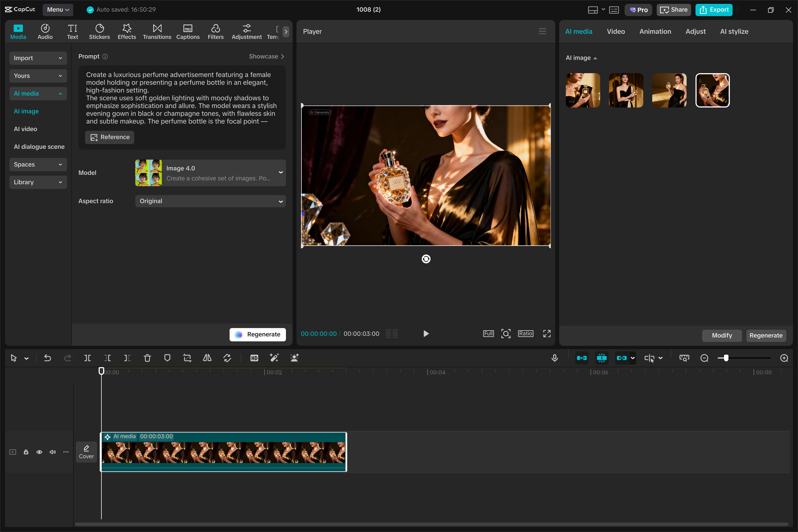This screenshot has width=798, height=532.
Task: Switch to the Animation tab
Action: [x=655, y=31]
